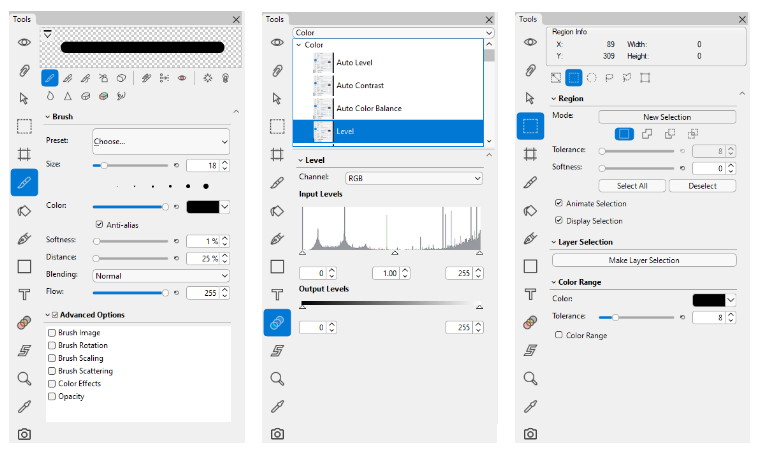Uncheck Display Selection

559,220
